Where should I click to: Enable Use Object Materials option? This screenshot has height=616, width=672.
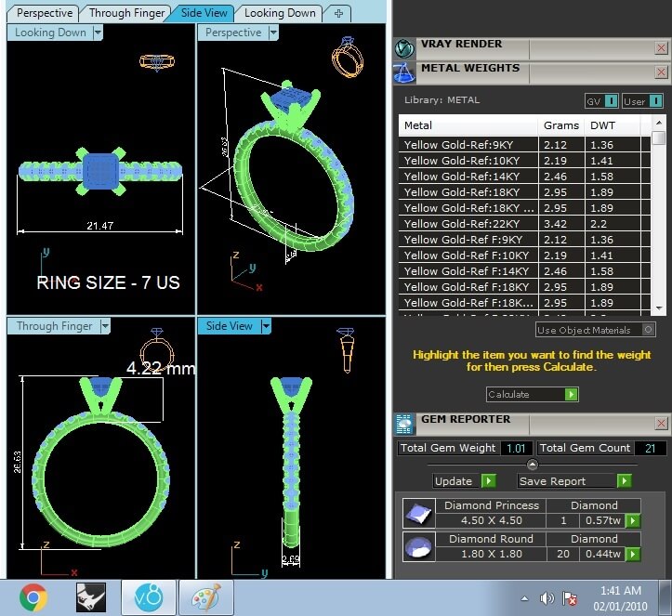tap(648, 330)
